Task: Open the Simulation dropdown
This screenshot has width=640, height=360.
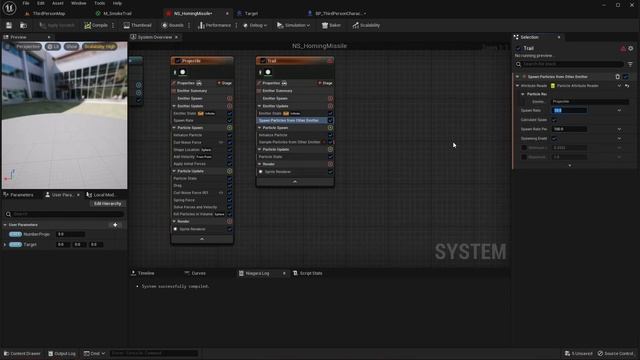Action: pyautogui.click(x=293, y=25)
